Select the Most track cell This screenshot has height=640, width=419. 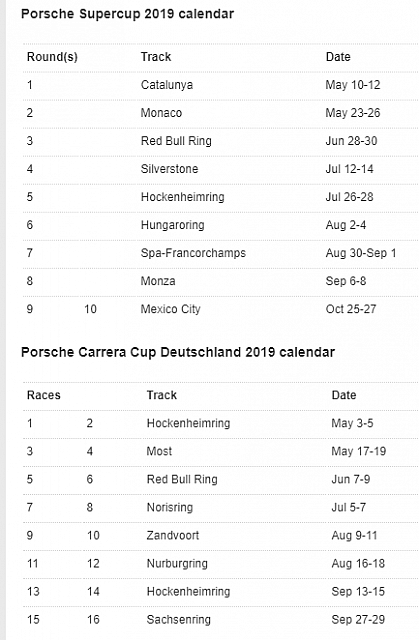pyautogui.click(x=159, y=451)
